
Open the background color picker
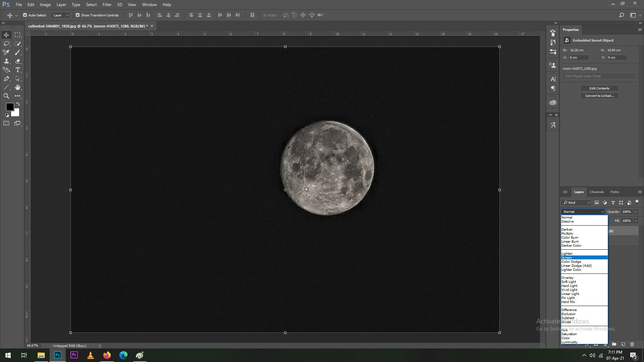point(16,114)
